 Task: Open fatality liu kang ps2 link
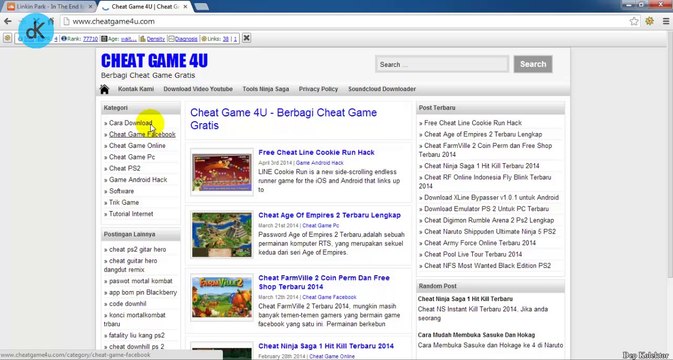coord(136,336)
